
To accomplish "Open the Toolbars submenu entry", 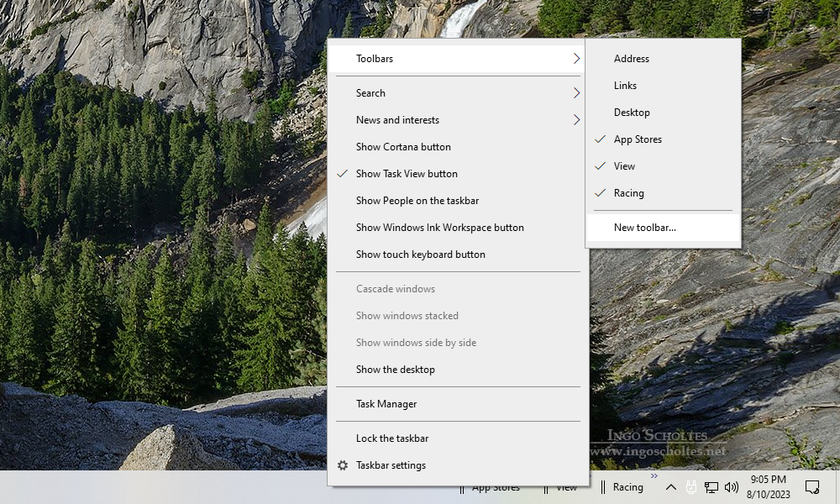I will click(x=458, y=59).
